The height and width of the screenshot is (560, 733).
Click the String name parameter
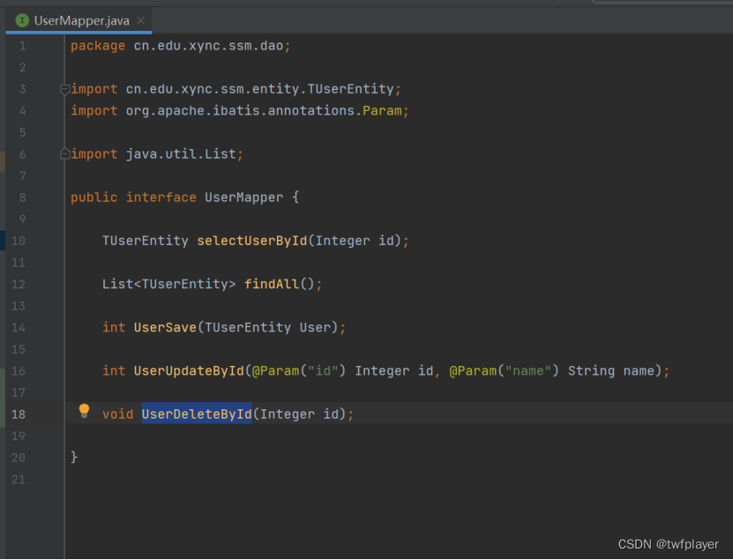point(611,370)
